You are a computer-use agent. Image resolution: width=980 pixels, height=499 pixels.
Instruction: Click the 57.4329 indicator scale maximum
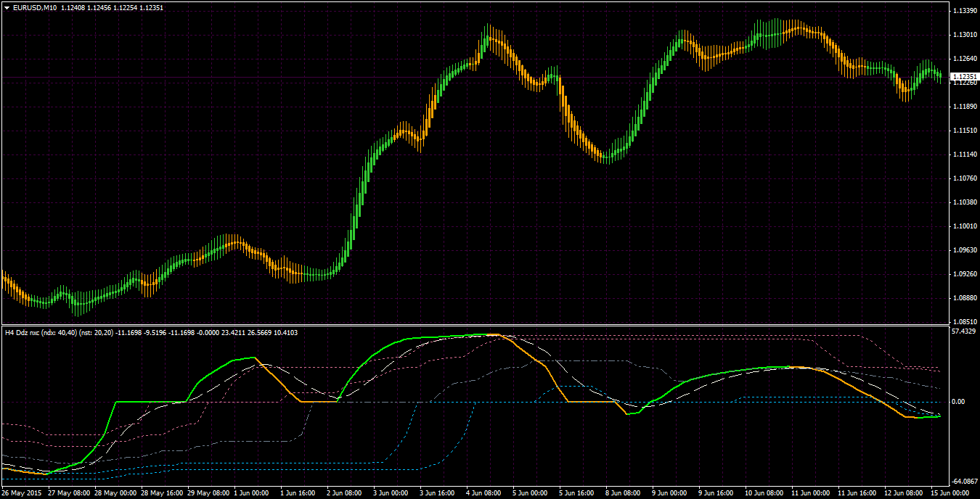(964, 331)
